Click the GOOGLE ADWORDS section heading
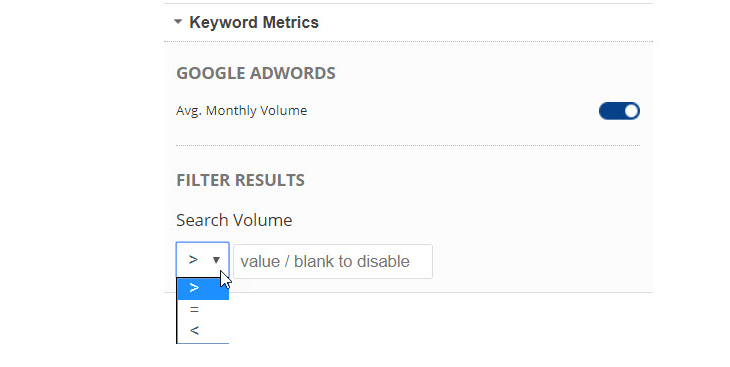 pyautogui.click(x=256, y=73)
